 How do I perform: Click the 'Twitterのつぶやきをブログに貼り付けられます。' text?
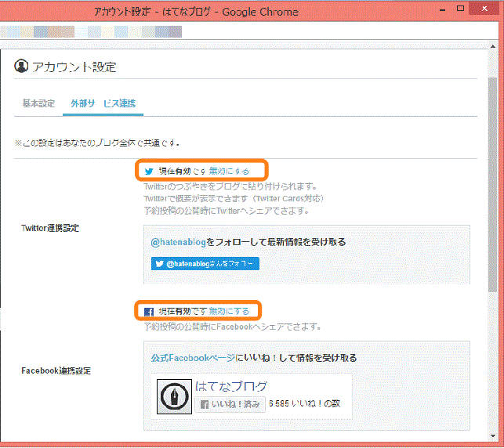(x=230, y=186)
